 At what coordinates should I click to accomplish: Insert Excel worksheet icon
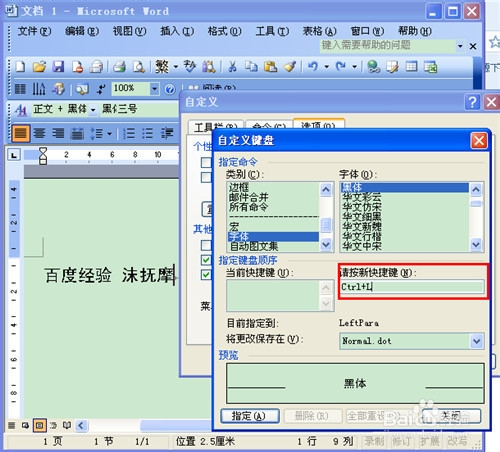430,67
